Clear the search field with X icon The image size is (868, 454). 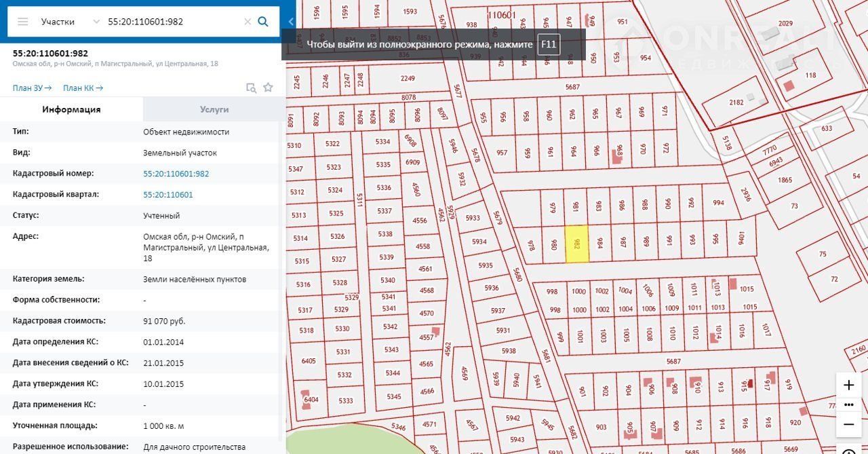pyautogui.click(x=248, y=22)
